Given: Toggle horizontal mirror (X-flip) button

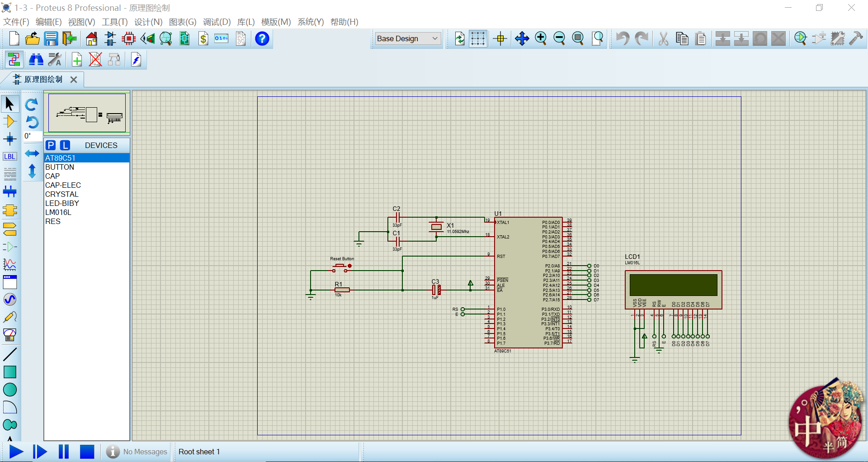Looking at the screenshot, I should click(x=32, y=154).
